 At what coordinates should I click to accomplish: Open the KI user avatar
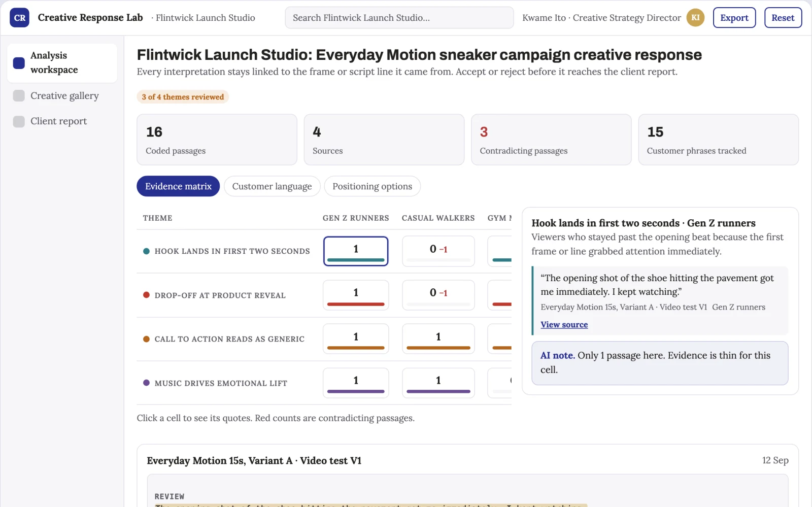coord(695,18)
